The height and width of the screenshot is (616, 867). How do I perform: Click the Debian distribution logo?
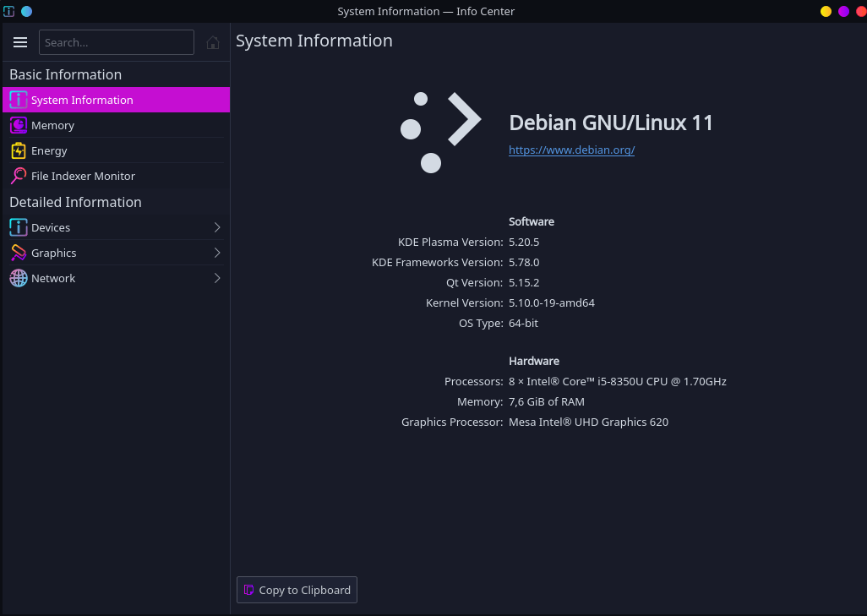tap(440, 133)
